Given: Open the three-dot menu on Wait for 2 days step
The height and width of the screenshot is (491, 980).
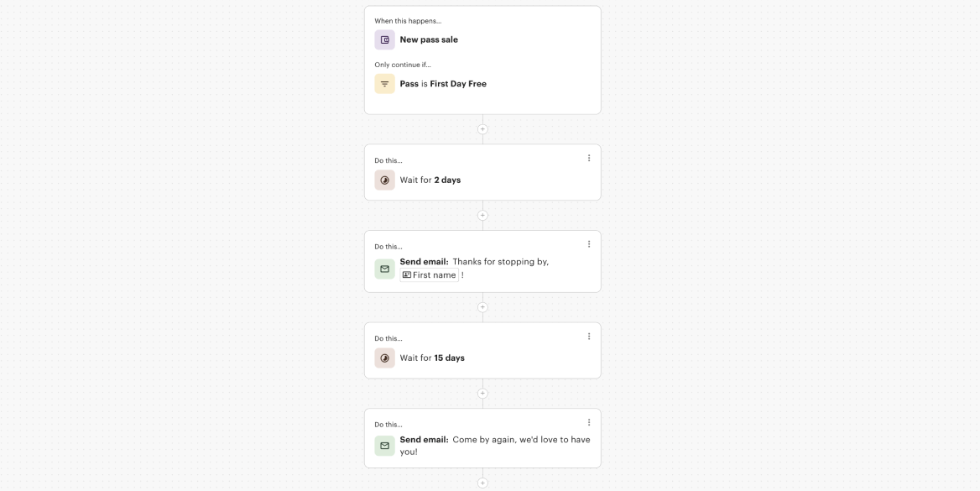Looking at the screenshot, I should [589, 159].
